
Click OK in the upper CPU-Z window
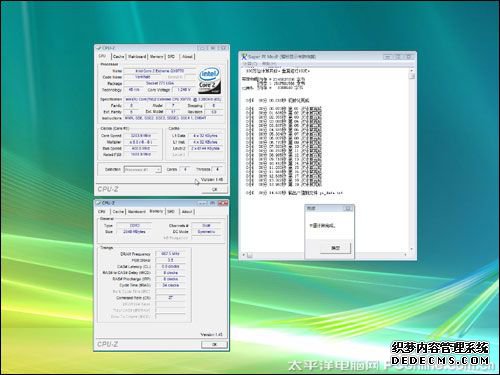click(214, 189)
